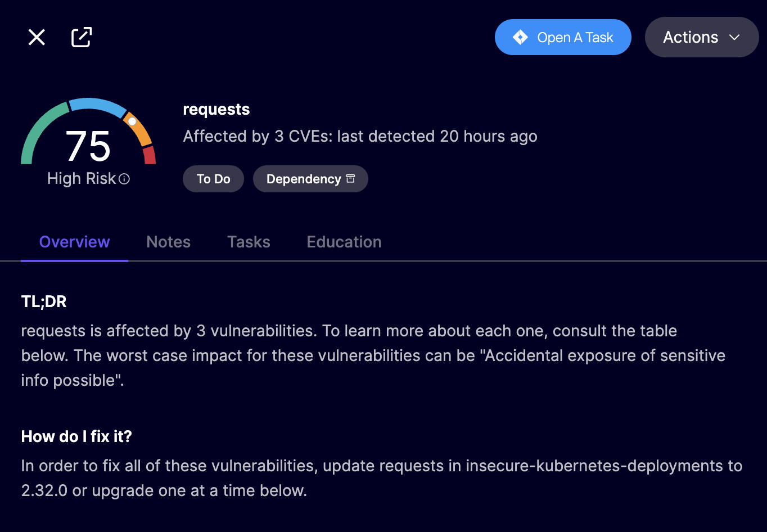Select the Tasks tab
767x532 pixels.
tap(249, 242)
